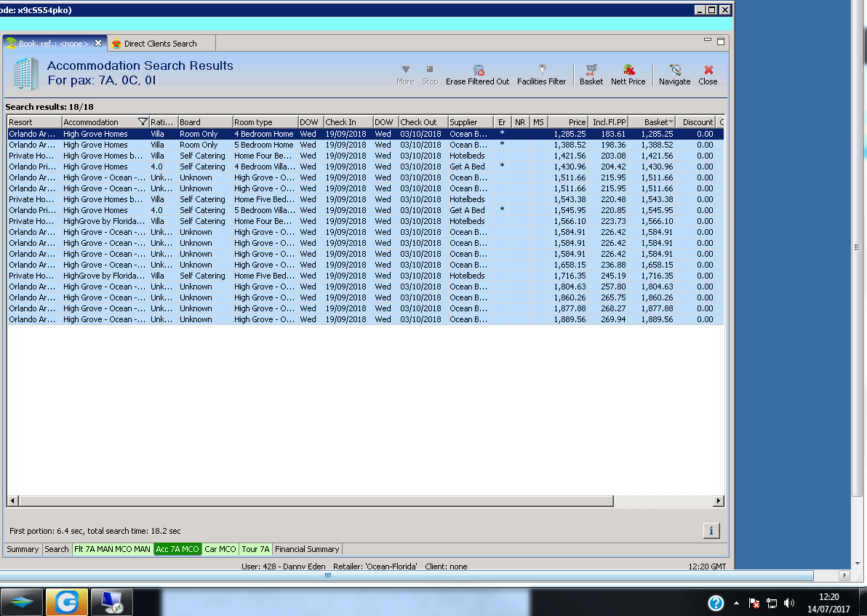
Task: Sort by the Board column header
Action: coord(205,121)
